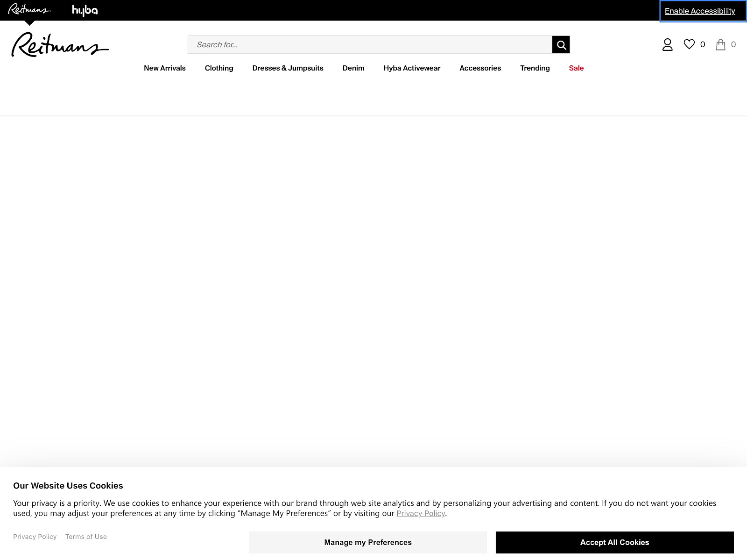Browse the New Arrivals section
Image resolution: width=747 pixels, height=560 pixels.
click(164, 68)
